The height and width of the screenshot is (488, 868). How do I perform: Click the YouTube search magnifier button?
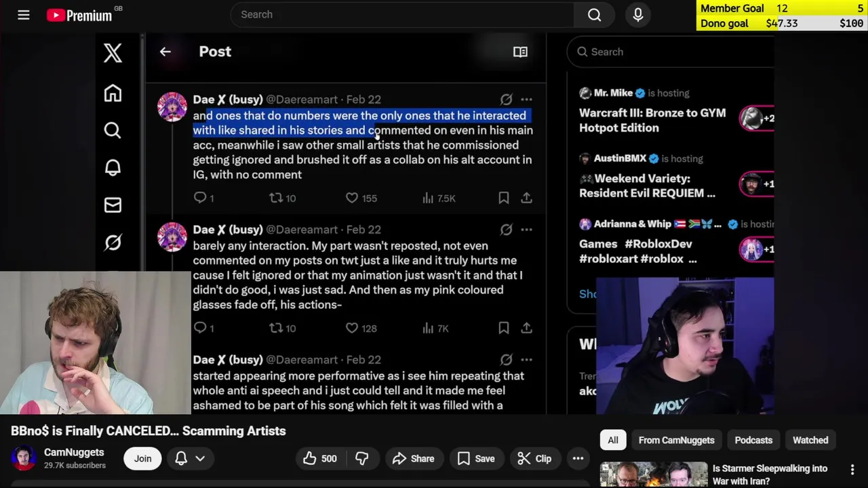[x=595, y=14]
